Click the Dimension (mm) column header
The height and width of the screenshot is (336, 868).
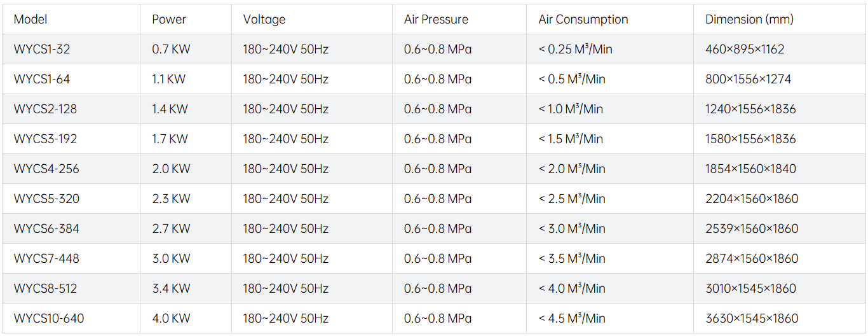[749, 19]
